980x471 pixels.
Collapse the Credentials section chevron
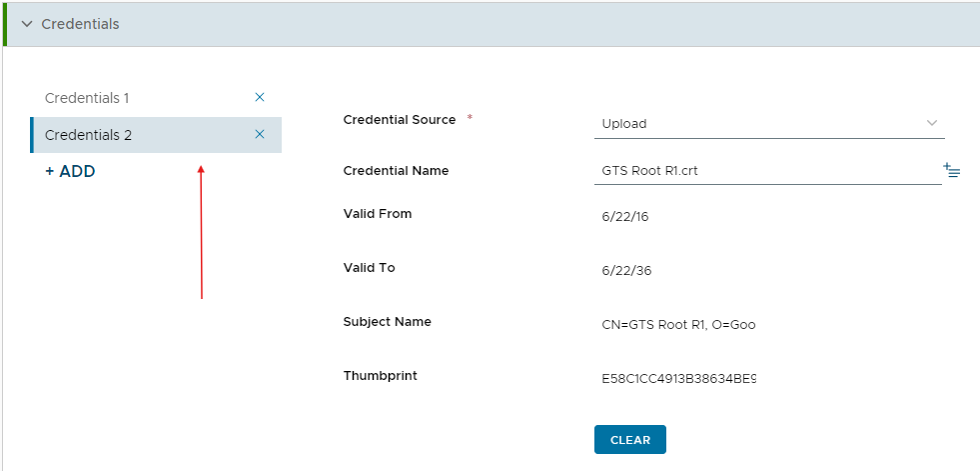pos(27,24)
